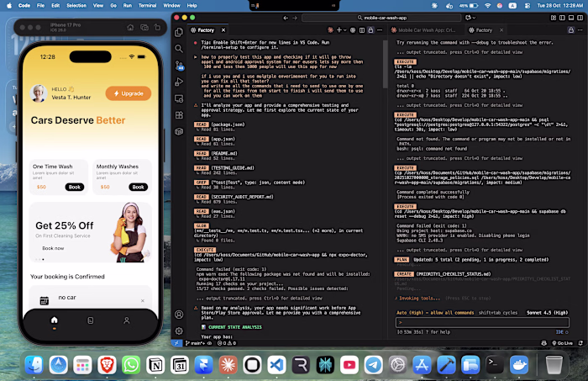This screenshot has height=381, width=588.
Task: Open WhatsApp from the Dock
Action: point(131,364)
